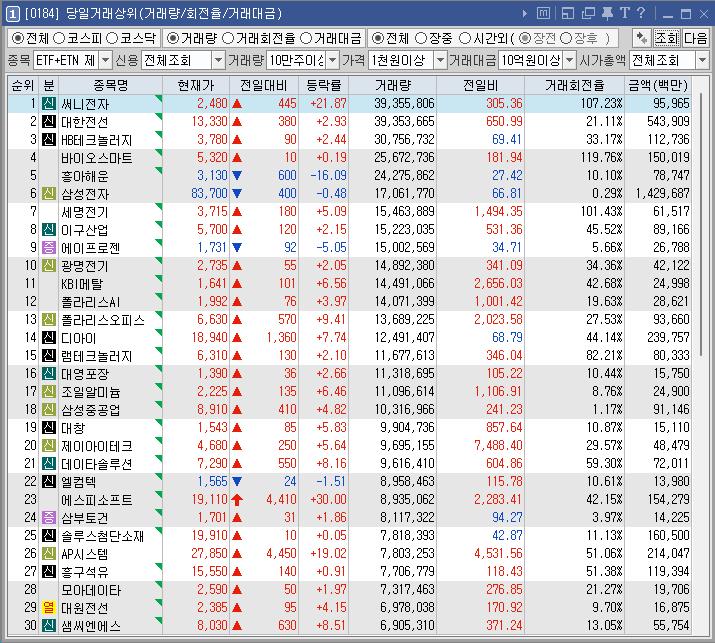Open the 종목 ETF+ETN dropdown
The height and width of the screenshot is (643, 715).
[x=105, y=60]
